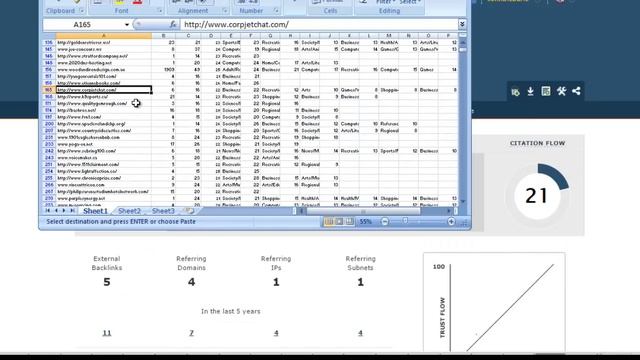The image size is (640, 360).
Task: Click the Trust Flow chart
Action: (494, 302)
